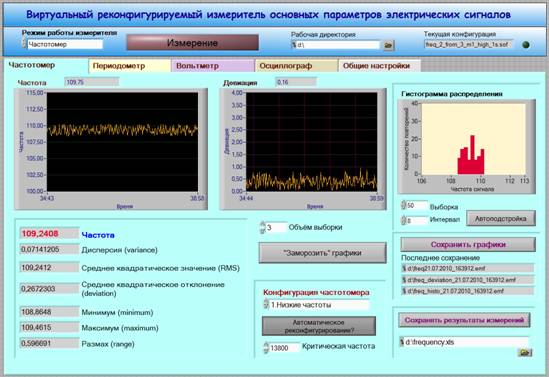
Task: Click the Девиация indicator value 0.16
Action: tap(296, 82)
